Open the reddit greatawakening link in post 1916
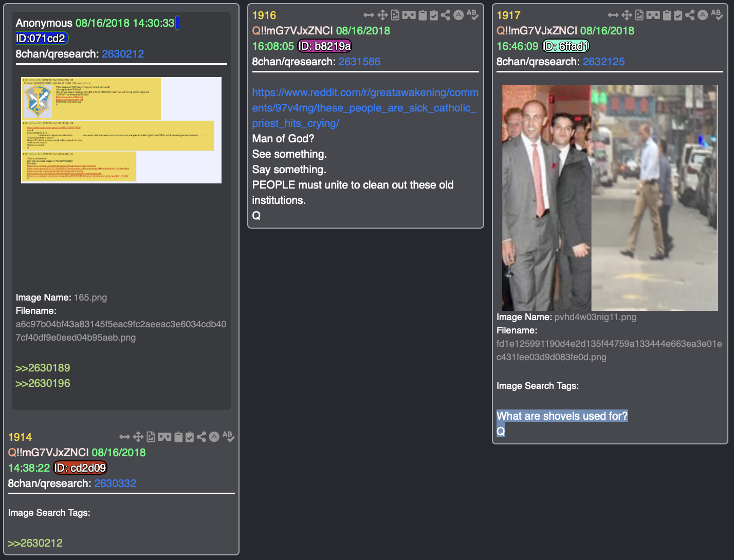Viewport: 734px width, 560px height. coord(365,108)
